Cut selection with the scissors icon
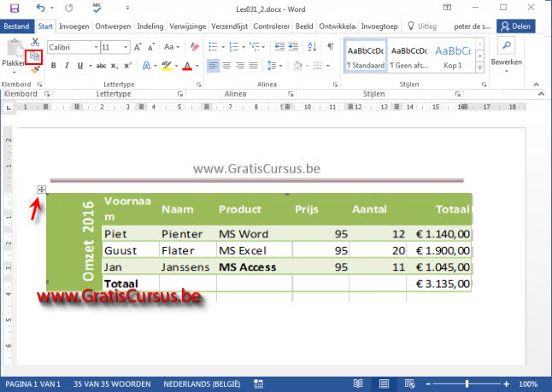 pyautogui.click(x=35, y=42)
